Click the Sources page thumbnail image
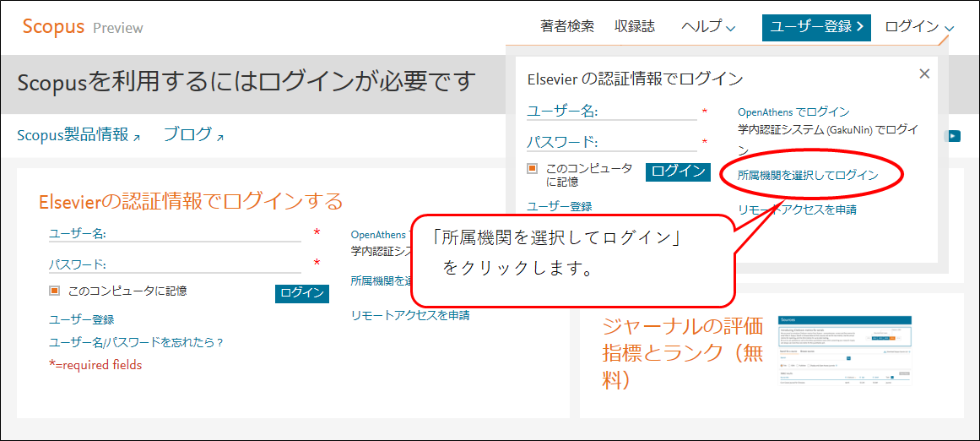This screenshot has width=980, height=441. [844, 351]
